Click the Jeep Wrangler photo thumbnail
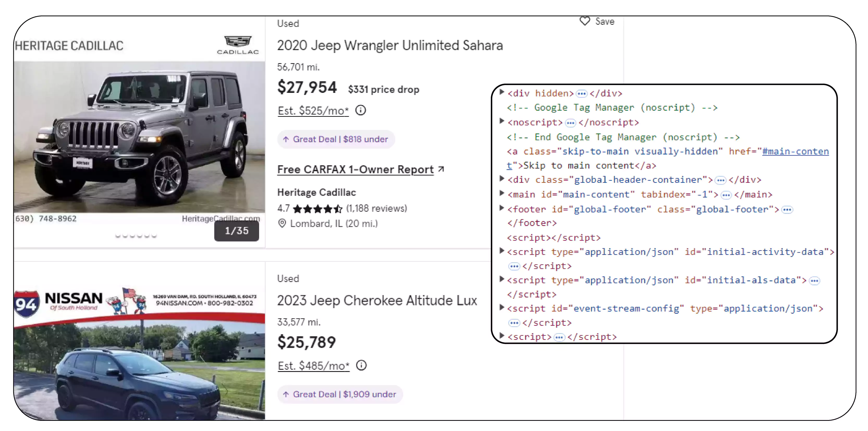This screenshot has width=868, height=431. [x=139, y=137]
